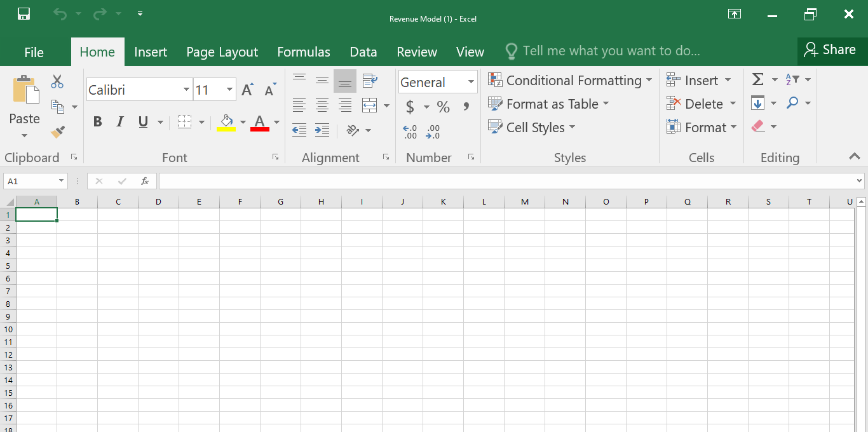Toggle Align Left
The height and width of the screenshot is (432, 868).
coord(299,105)
